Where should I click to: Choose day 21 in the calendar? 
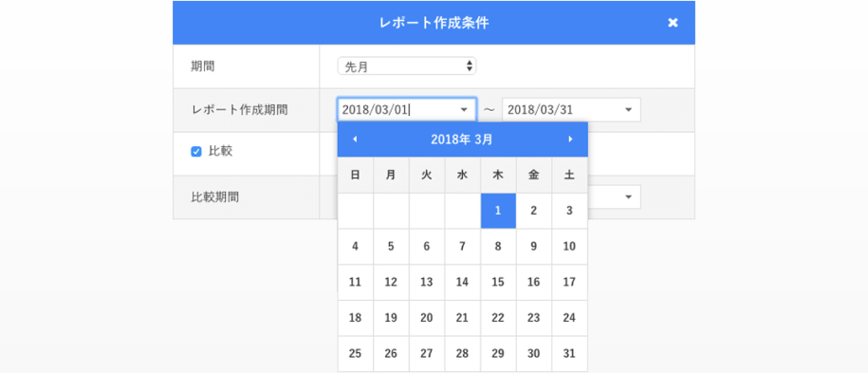point(462,318)
